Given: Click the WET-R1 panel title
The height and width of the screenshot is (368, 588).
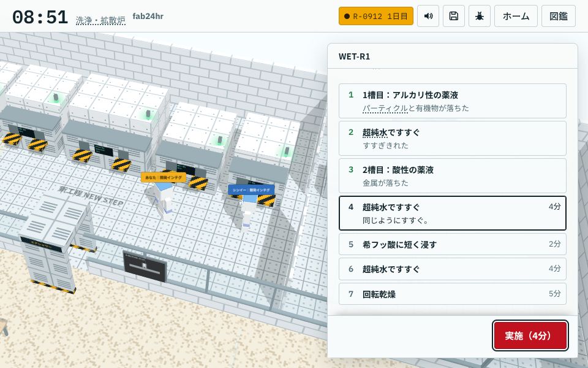Looking at the screenshot, I should 354,56.
